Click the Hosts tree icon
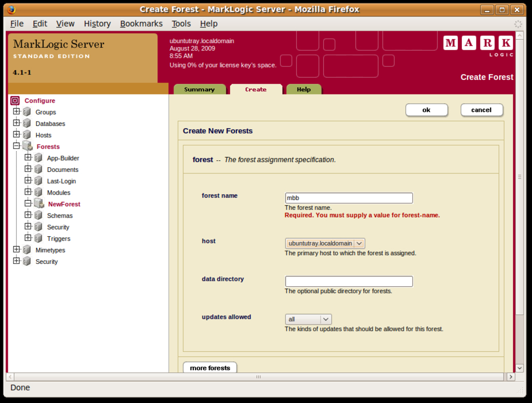 [27, 135]
